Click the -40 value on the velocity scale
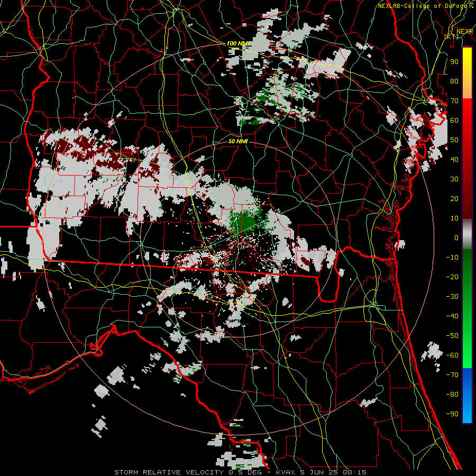 tap(452, 316)
